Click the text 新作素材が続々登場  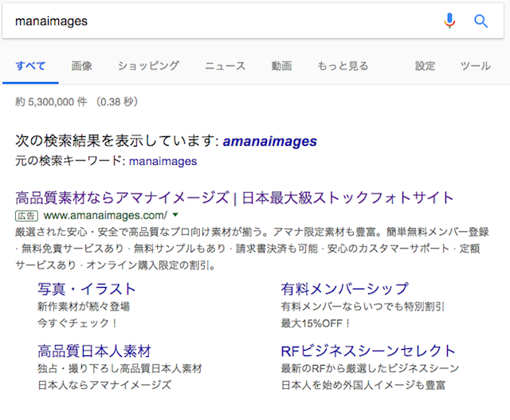coord(84,307)
